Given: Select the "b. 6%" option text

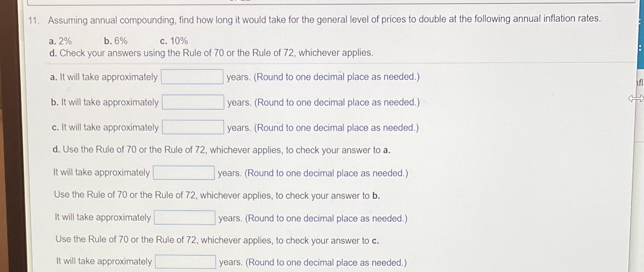Looking at the screenshot, I should [115, 40].
